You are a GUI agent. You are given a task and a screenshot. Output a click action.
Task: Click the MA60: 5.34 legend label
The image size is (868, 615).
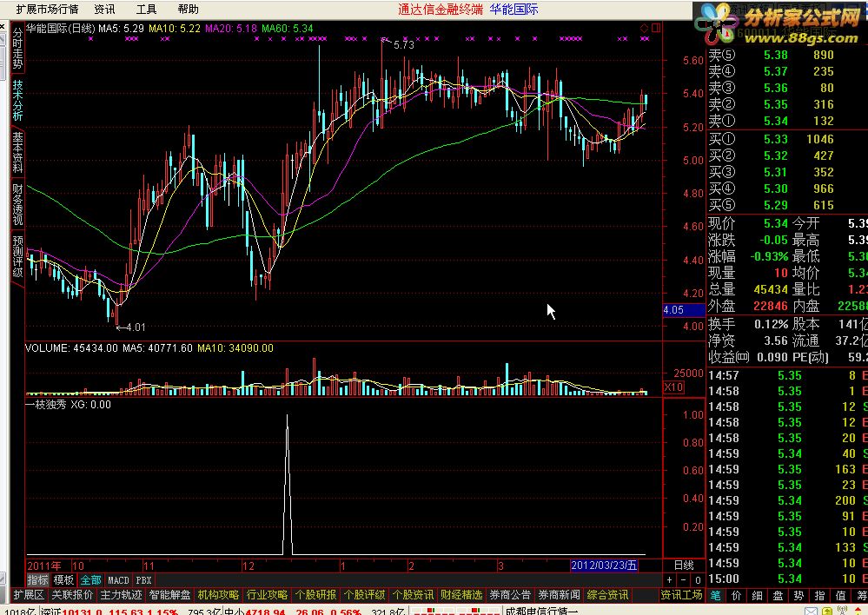tap(288, 29)
